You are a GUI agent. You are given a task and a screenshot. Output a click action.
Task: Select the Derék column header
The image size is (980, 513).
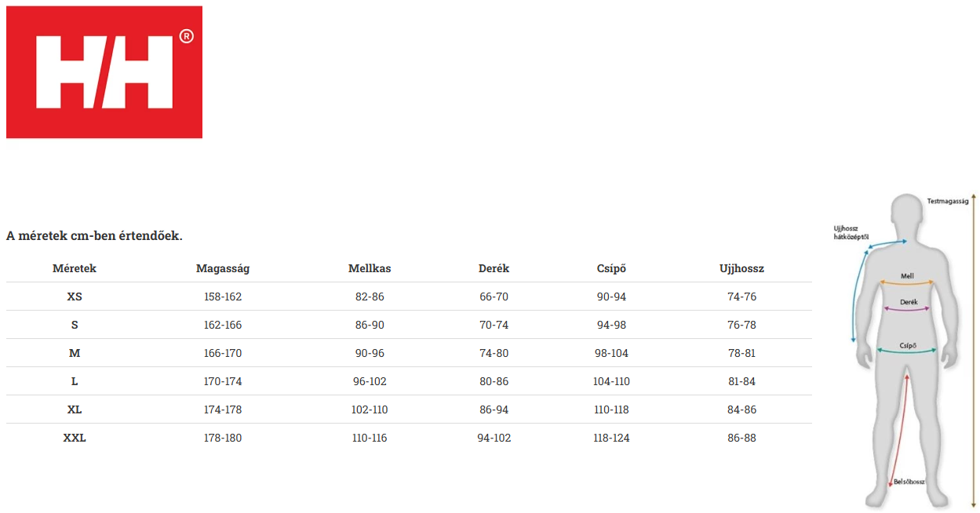pyautogui.click(x=494, y=268)
